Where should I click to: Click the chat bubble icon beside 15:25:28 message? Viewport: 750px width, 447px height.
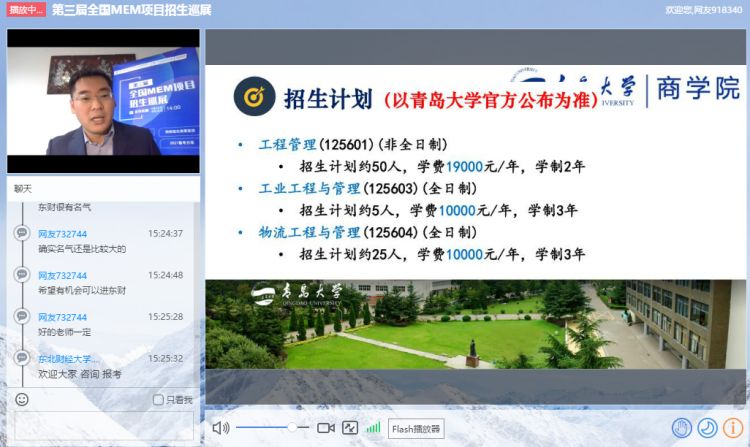click(22, 316)
